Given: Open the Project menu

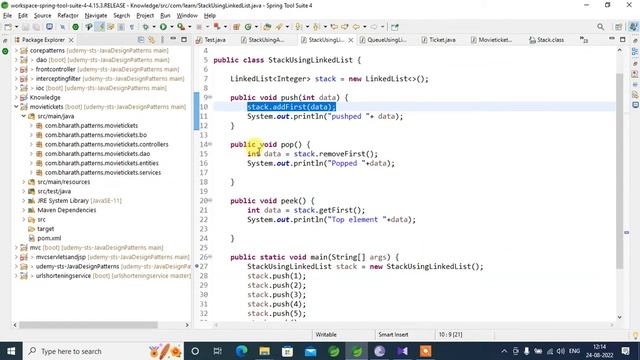Looking at the screenshot, I should point(145,16).
